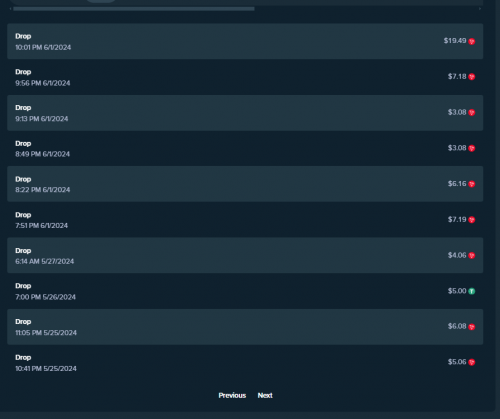Click the timestamp 9:13 PM 6/1/2024
The width and height of the screenshot is (500, 419).
(x=42, y=119)
